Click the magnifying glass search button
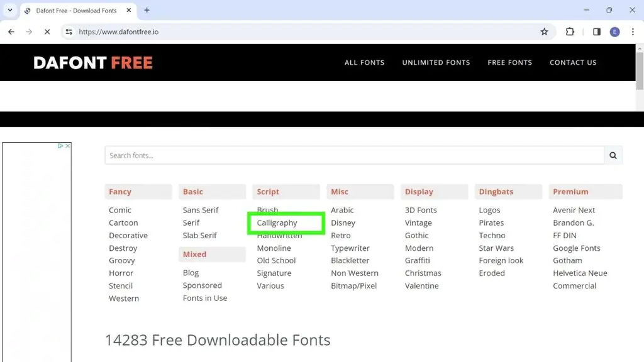 tap(613, 155)
